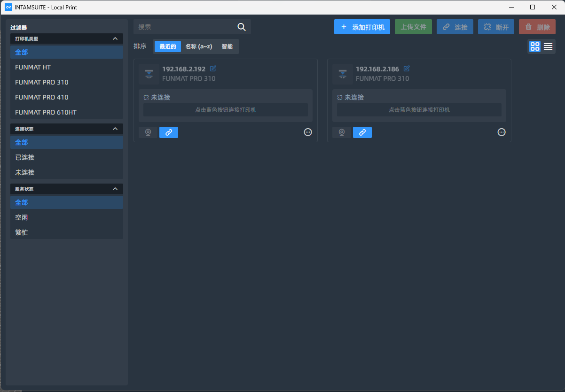The height and width of the screenshot is (392, 565).
Task: Collapse the 服务状态 filter section
Action: 115,189
